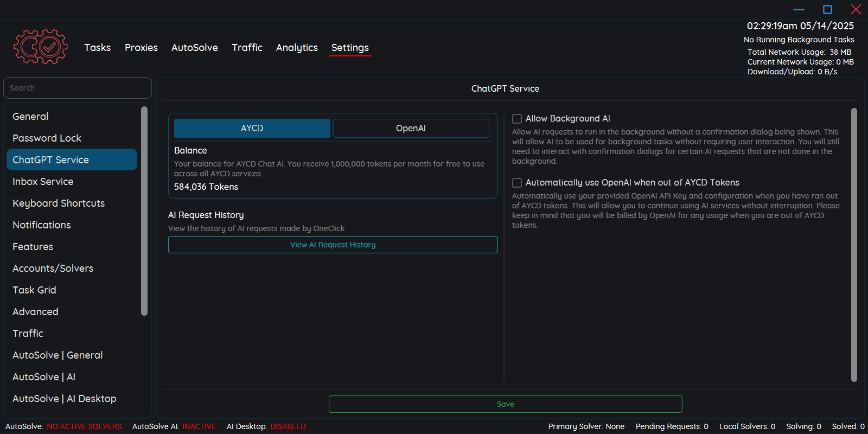Open Inbox Service settings
This screenshot has height=434, width=868.
coord(72,181)
